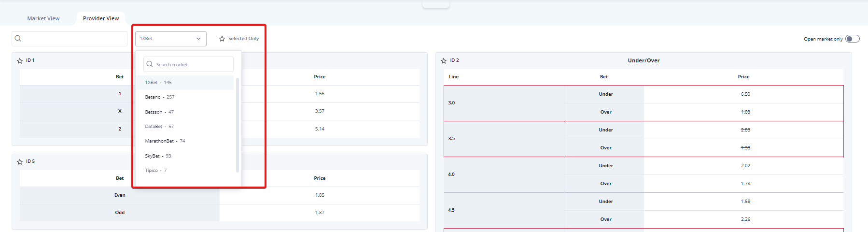Click the Selected Only star icon
The width and height of the screenshot is (868, 232).
coord(222,39)
